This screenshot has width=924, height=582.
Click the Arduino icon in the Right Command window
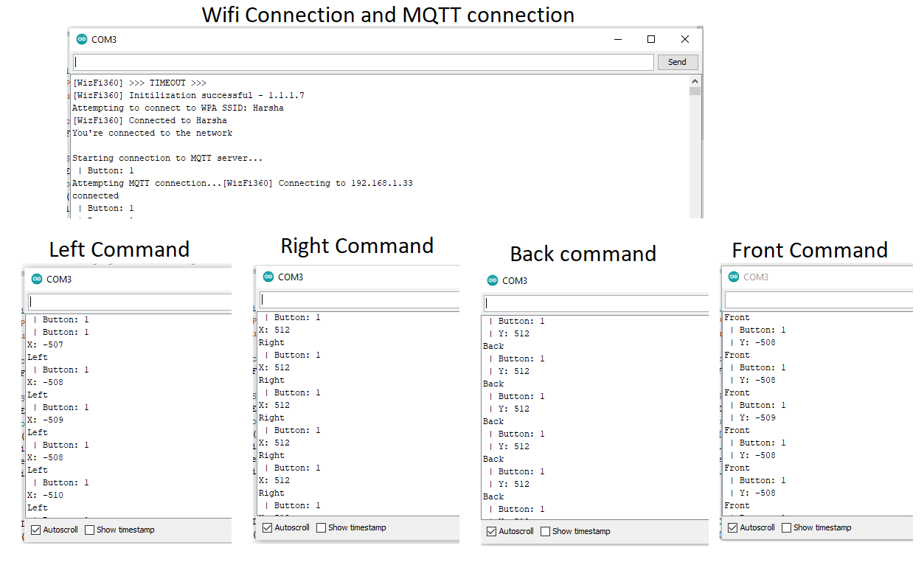268,277
